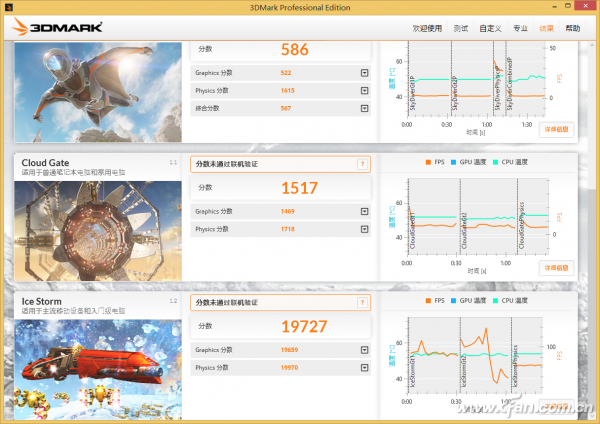Click the Cloud Gate title text
Image resolution: width=600 pixels, height=424 pixels.
(x=45, y=163)
